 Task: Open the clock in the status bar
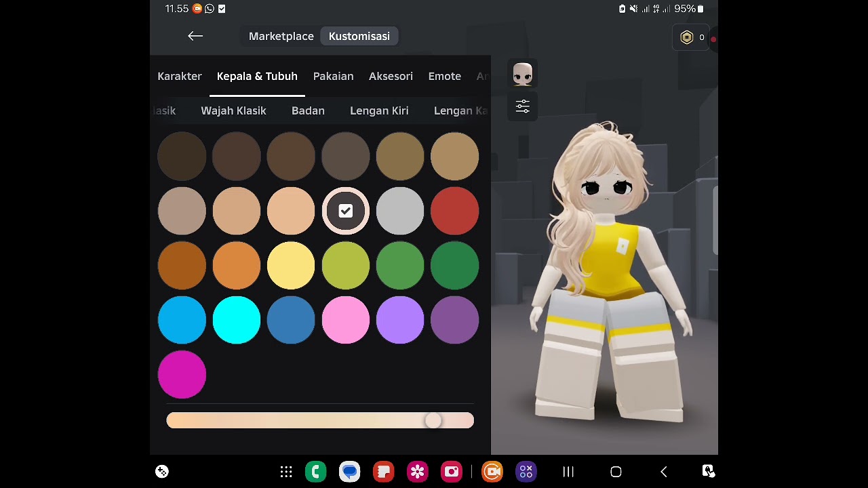click(x=177, y=9)
